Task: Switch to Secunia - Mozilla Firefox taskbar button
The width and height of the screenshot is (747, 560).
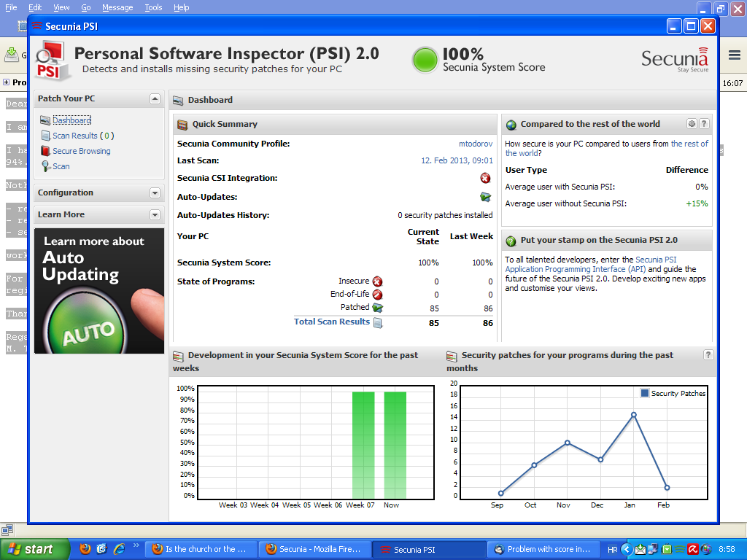Action: [314, 550]
